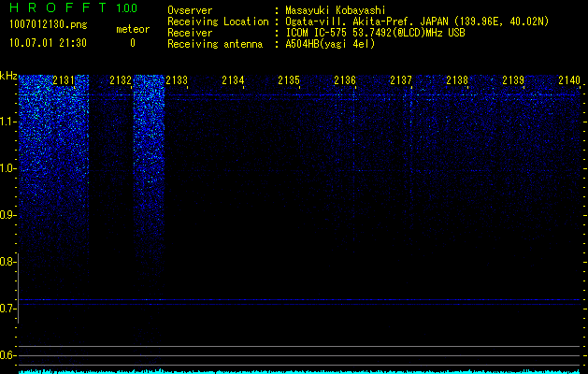Viewport: 588px width, 374px height.
Task: Select the filename 1007012130.png
Action: (x=49, y=25)
